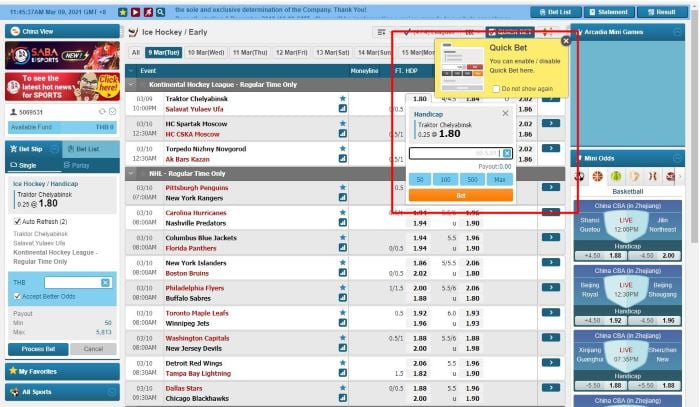Open favorites star icon in top bar

tap(123, 12)
